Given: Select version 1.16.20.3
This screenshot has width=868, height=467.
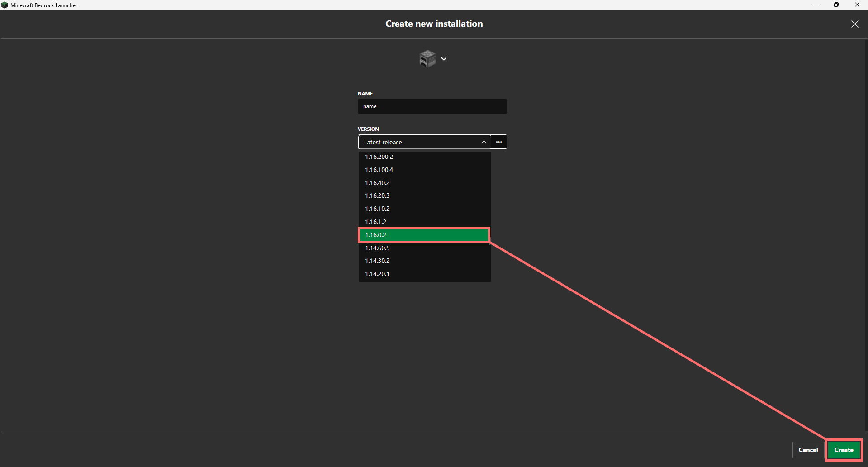Looking at the screenshot, I should coord(424,195).
